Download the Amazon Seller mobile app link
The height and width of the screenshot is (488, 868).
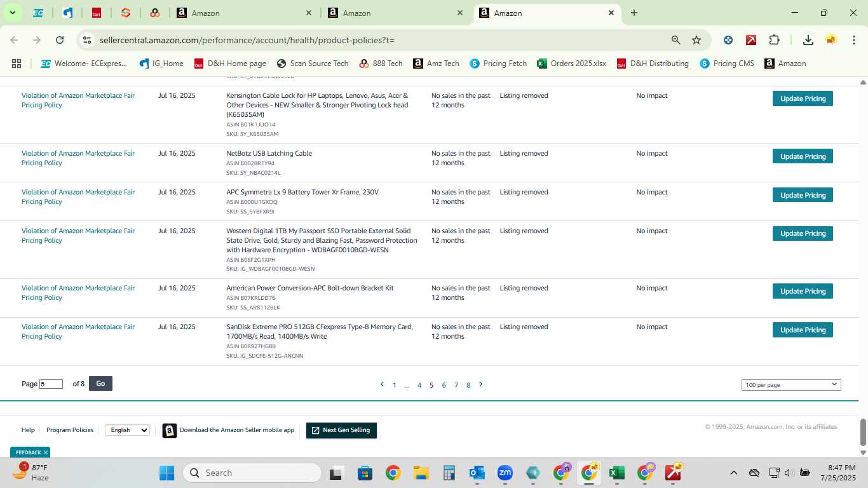coord(237,430)
